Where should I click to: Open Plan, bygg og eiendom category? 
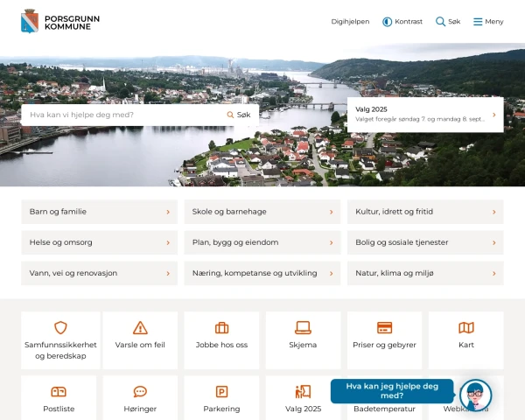point(262,242)
